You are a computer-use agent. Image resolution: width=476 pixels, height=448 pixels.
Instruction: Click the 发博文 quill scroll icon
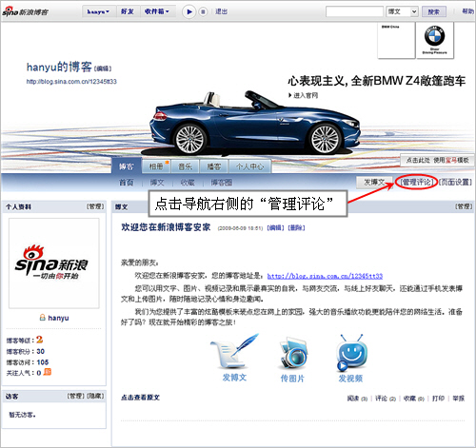point(234,351)
